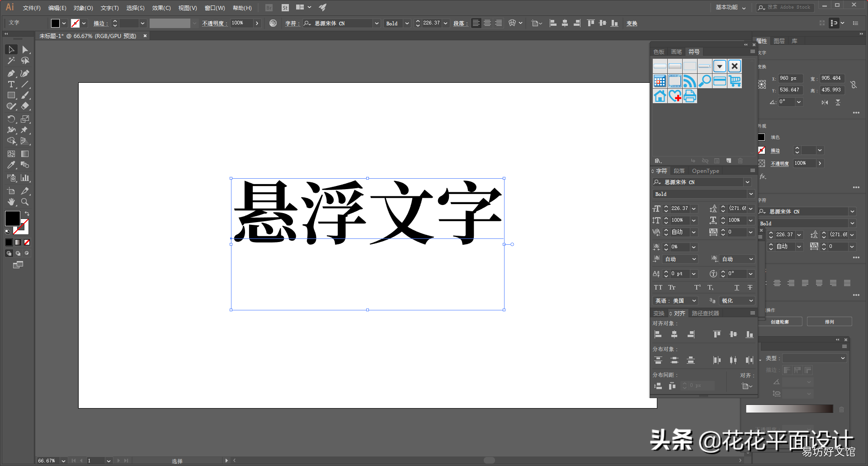Screen dimensions: 868x466
Task: Open Bold style dropdown in Character panel
Action: (751, 194)
